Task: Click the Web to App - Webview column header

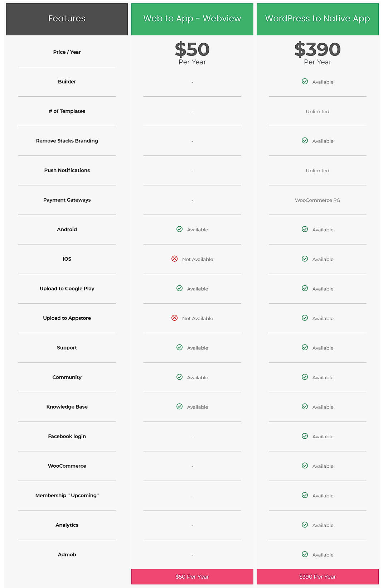Action: click(192, 18)
